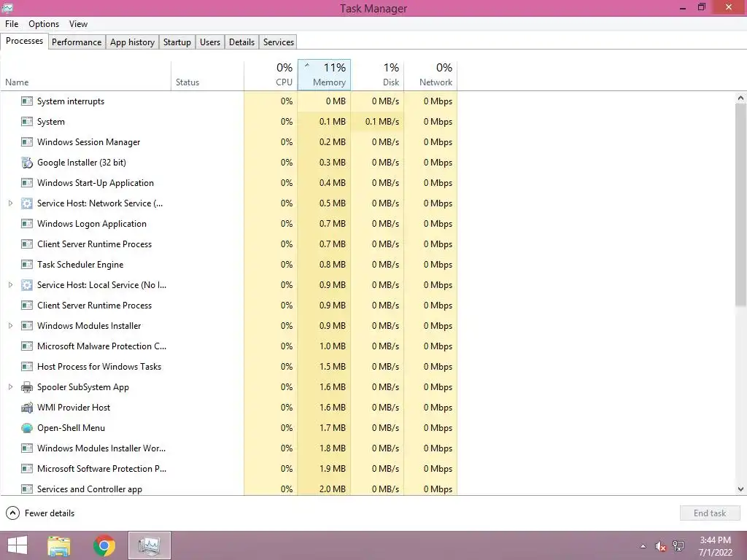747x560 pixels.
Task: Click the 1.0 MB memory value
Action: 333,346
